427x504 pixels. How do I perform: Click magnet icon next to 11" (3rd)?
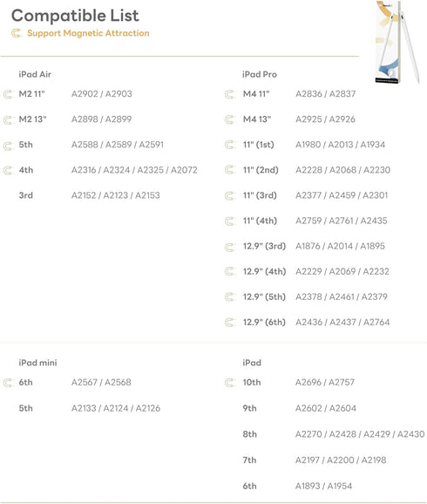click(x=230, y=195)
